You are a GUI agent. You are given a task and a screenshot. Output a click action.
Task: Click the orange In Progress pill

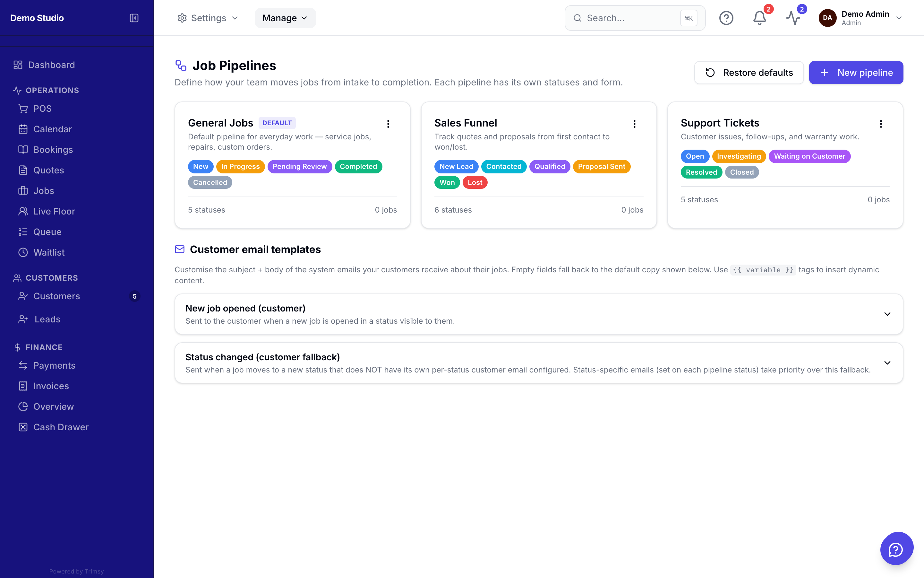pos(240,167)
